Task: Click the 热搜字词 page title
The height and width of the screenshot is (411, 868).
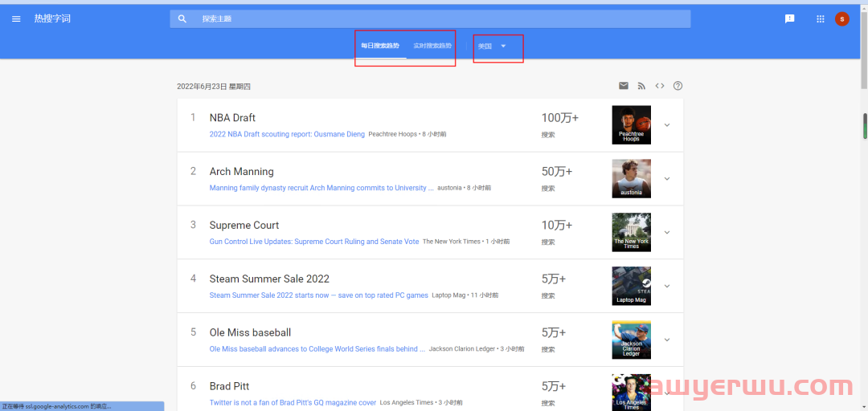Action: pyautogui.click(x=52, y=18)
